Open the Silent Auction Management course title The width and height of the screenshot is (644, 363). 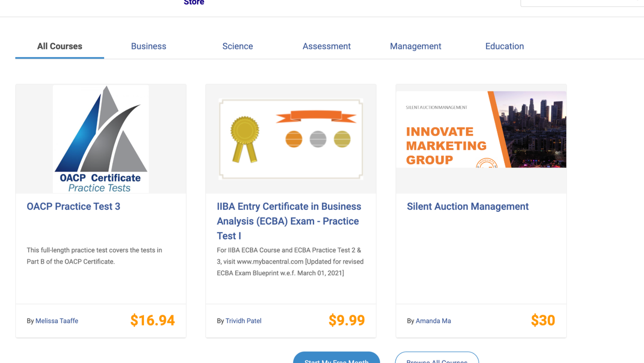click(x=468, y=206)
